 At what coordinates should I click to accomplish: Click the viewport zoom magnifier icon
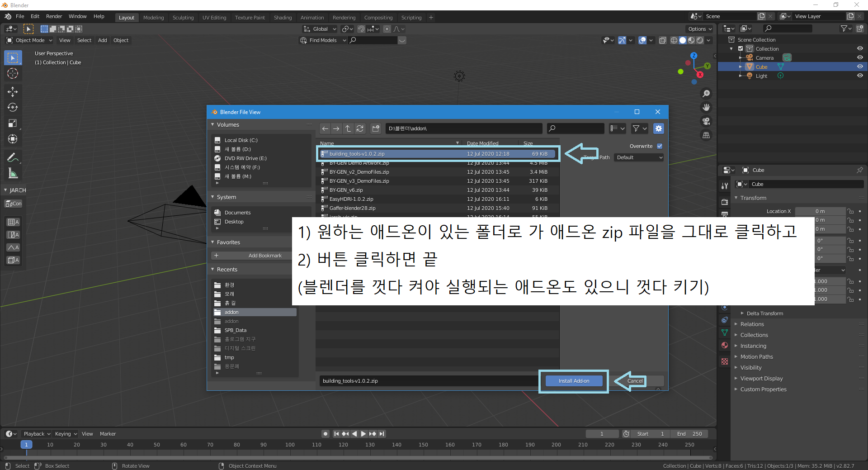point(706,94)
